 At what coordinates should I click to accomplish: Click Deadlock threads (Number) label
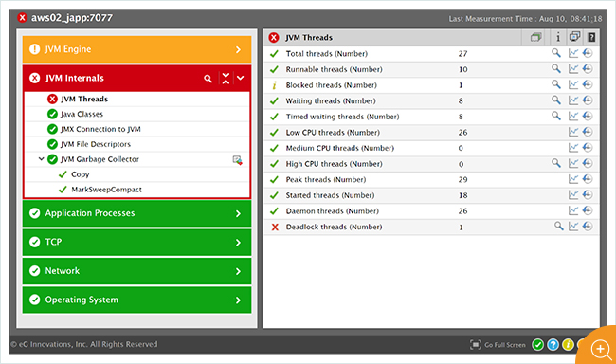pyautogui.click(x=334, y=227)
